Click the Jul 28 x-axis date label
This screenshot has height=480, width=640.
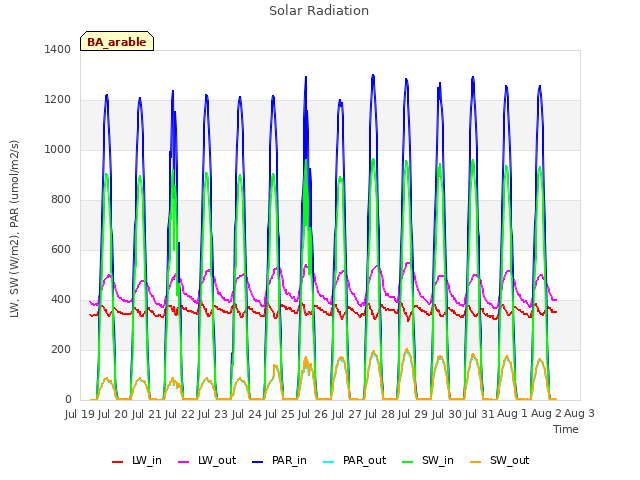point(380,414)
